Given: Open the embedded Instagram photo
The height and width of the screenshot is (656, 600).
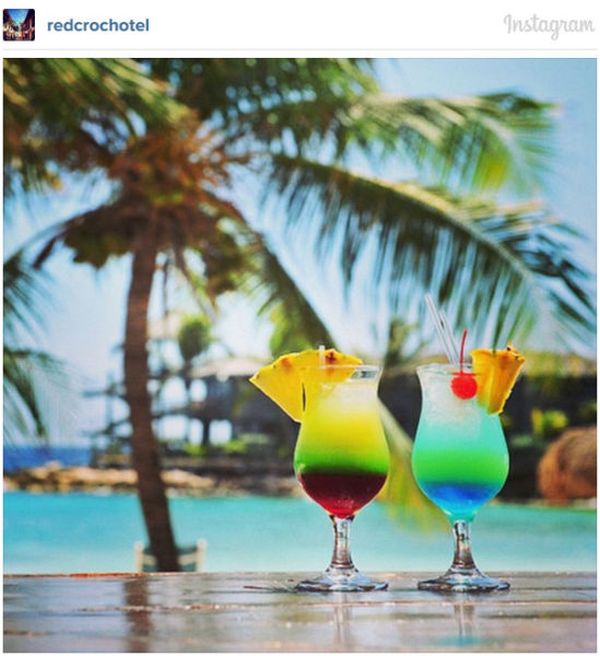Looking at the screenshot, I should click(300, 355).
